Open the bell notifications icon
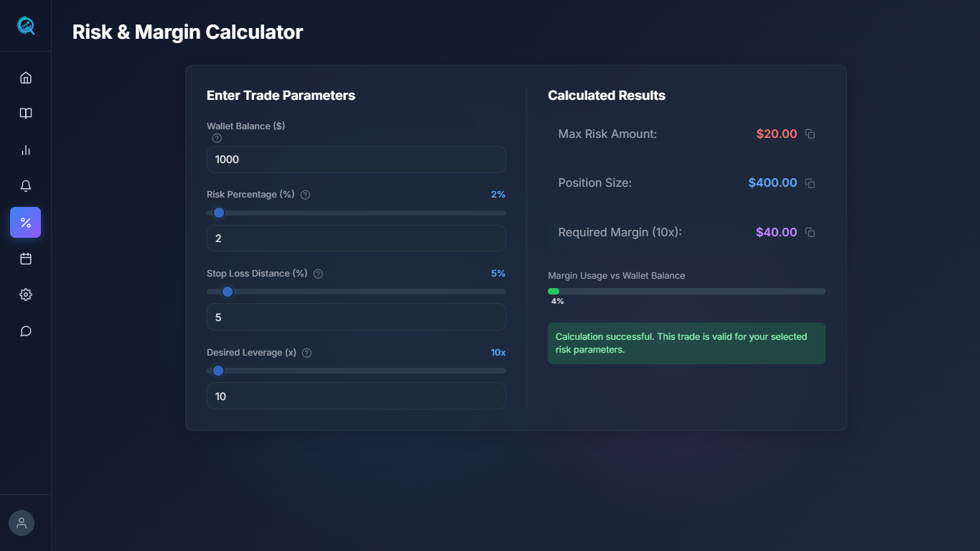The height and width of the screenshot is (551, 980). click(26, 186)
